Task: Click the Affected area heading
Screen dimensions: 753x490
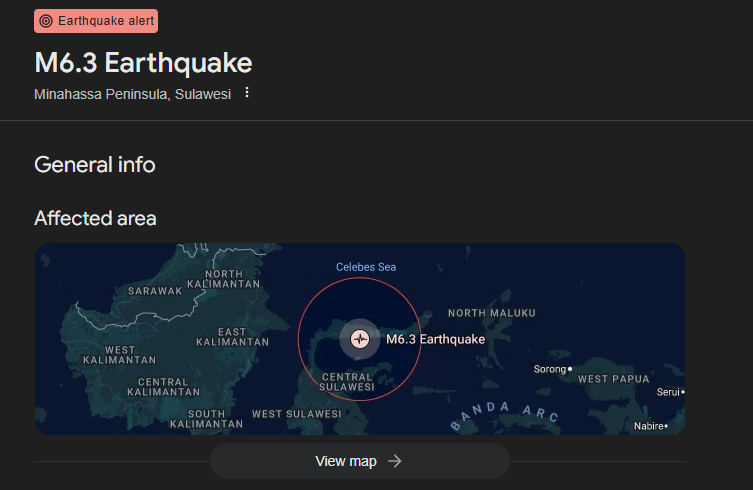Action: click(95, 218)
